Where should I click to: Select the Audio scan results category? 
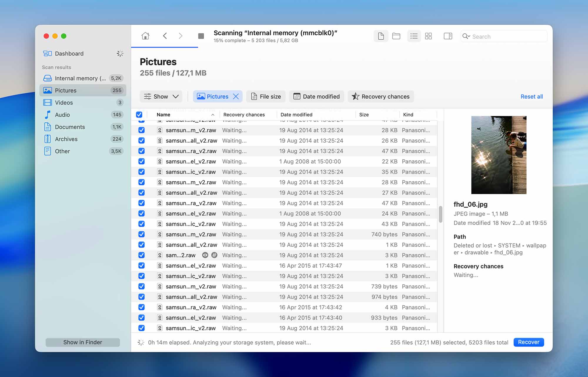click(63, 115)
